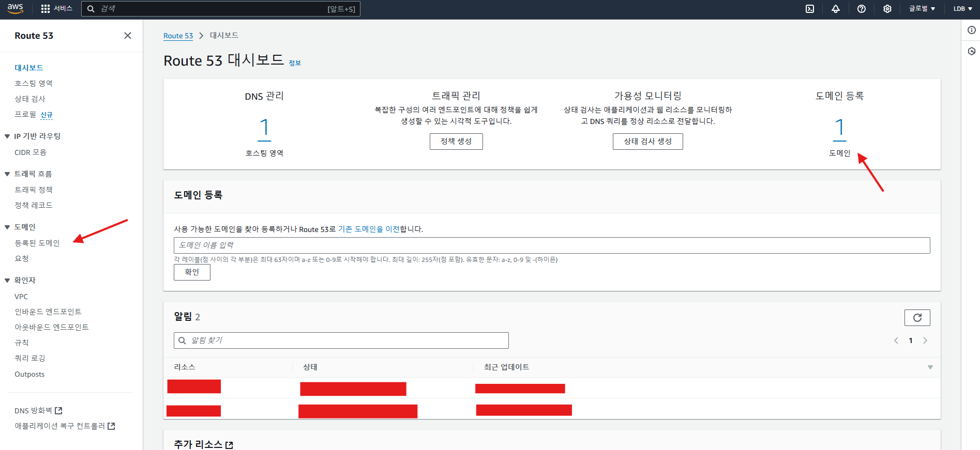Sort by the 상태 column header

click(310, 367)
